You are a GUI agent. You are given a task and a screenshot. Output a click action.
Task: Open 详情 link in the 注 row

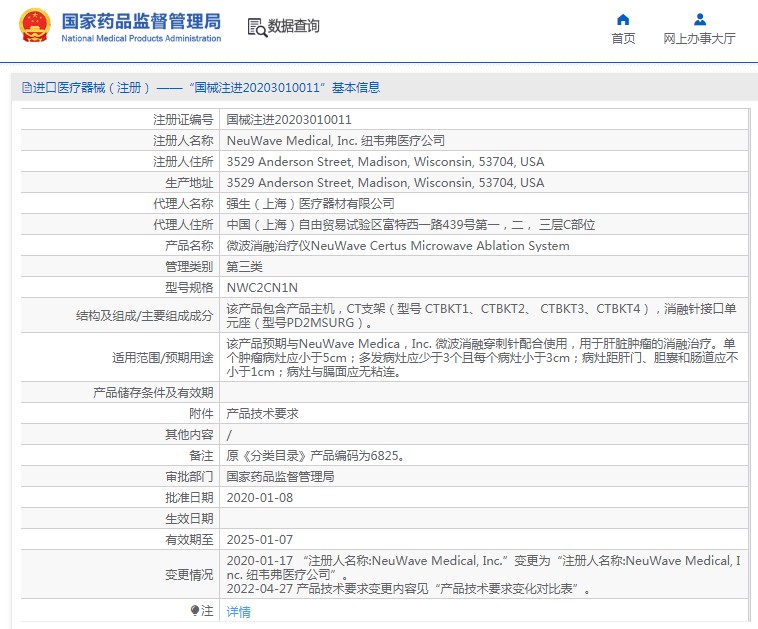[239, 612]
